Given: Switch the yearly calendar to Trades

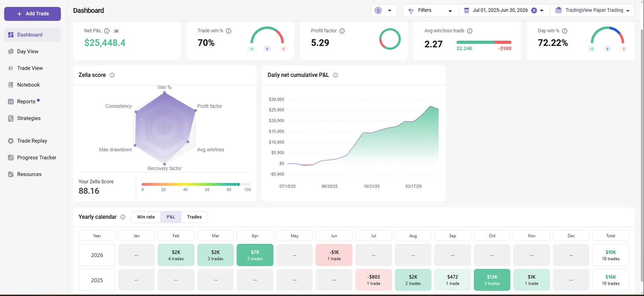Looking at the screenshot, I should click(194, 217).
